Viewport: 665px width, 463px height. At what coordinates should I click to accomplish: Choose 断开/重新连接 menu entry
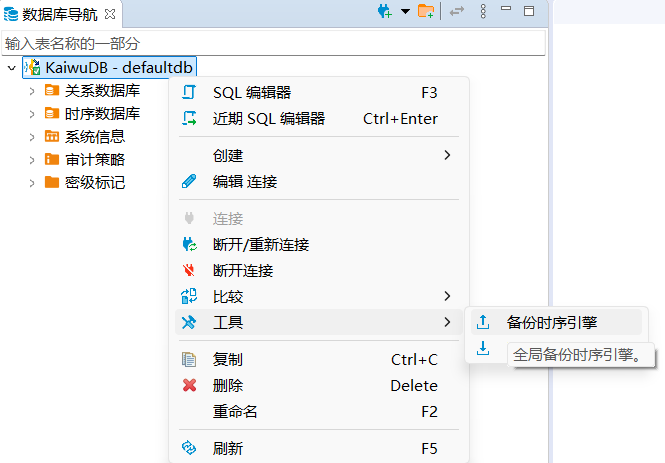point(319,245)
